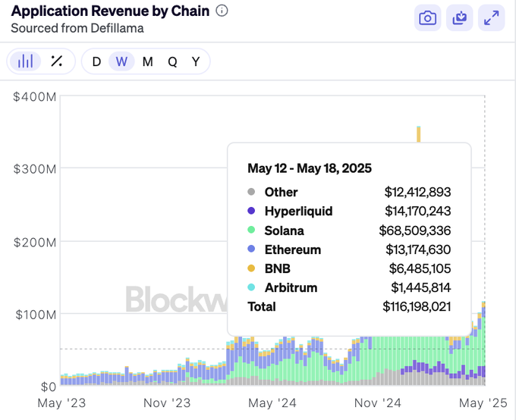Click the yellow BNB legend dot
This screenshot has width=516, height=420.
pyautogui.click(x=252, y=269)
